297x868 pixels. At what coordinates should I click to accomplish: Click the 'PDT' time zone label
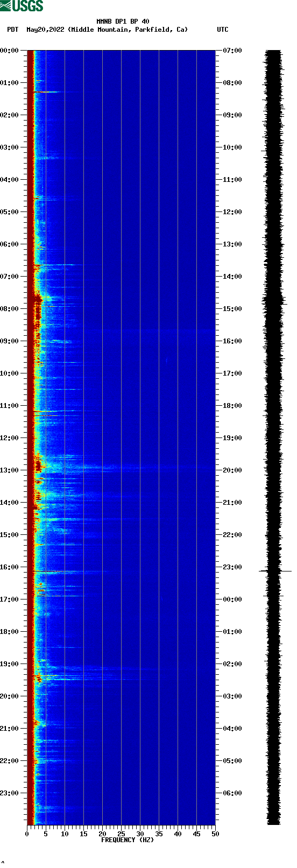pos(12,30)
